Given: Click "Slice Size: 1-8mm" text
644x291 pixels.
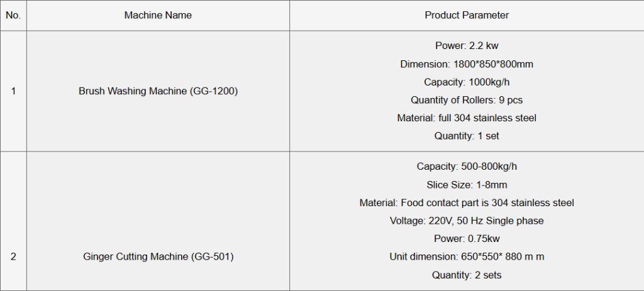Looking at the screenshot, I should click(x=467, y=185).
